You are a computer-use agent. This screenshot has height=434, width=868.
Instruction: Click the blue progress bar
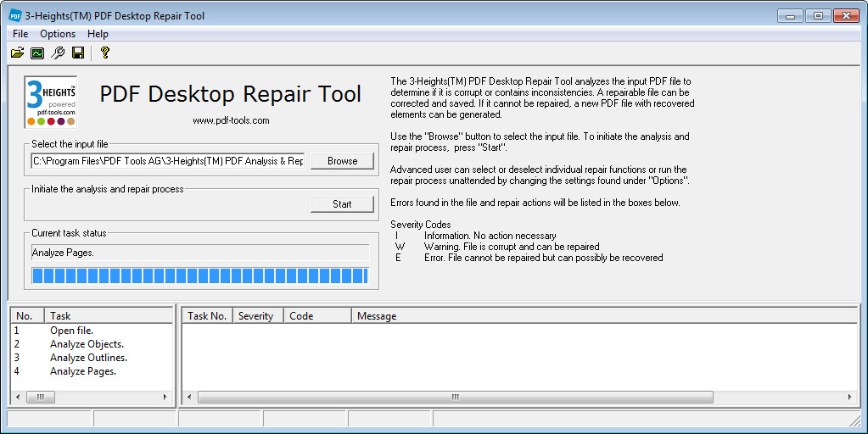(x=200, y=275)
